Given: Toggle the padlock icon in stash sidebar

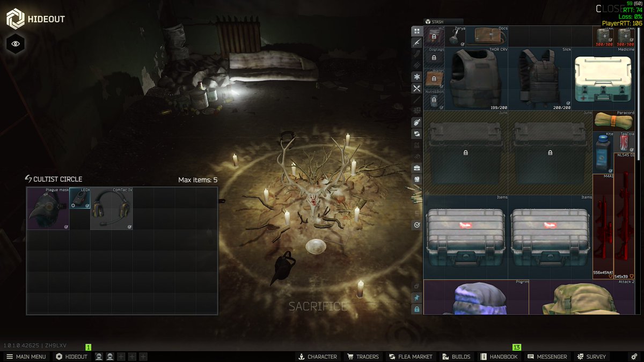Looking at the screenshot, I should pyautogui.click(x=416, y=309).
